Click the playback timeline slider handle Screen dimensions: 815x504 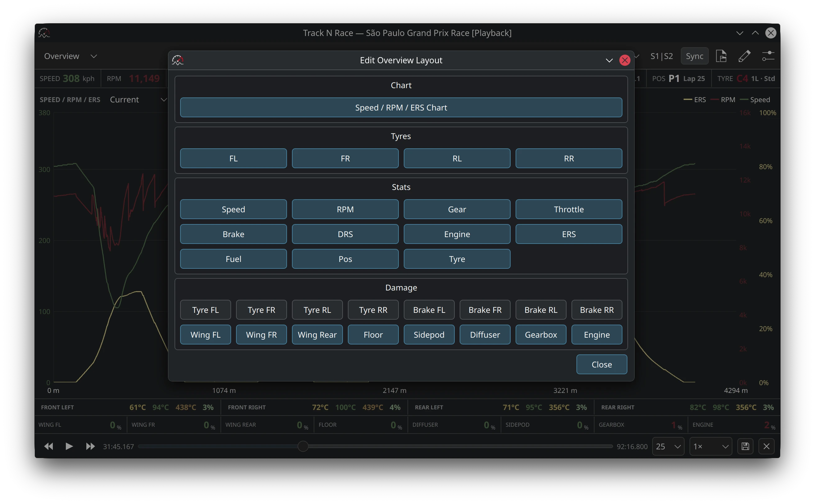click(x=303, y=446)
